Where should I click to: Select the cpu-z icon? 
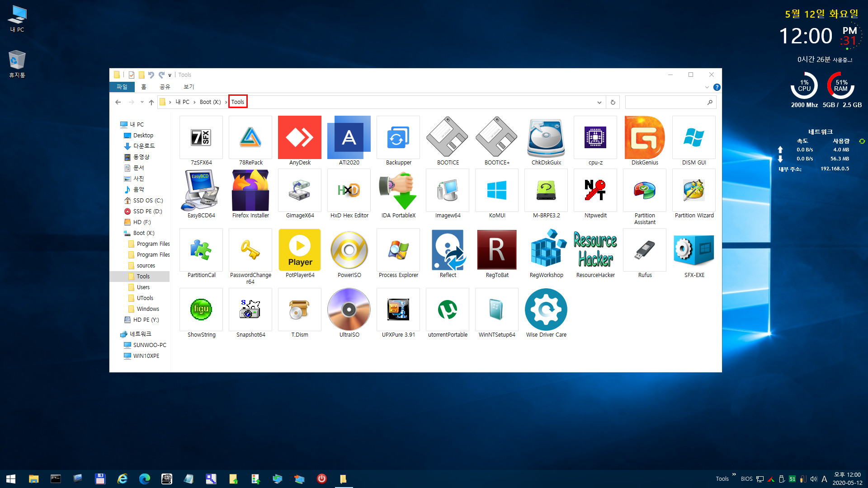tap(595, 137)
